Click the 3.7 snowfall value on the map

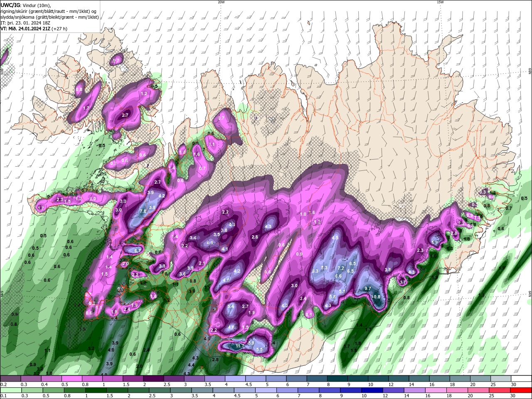pyautogui.click(x=403, y=282)
